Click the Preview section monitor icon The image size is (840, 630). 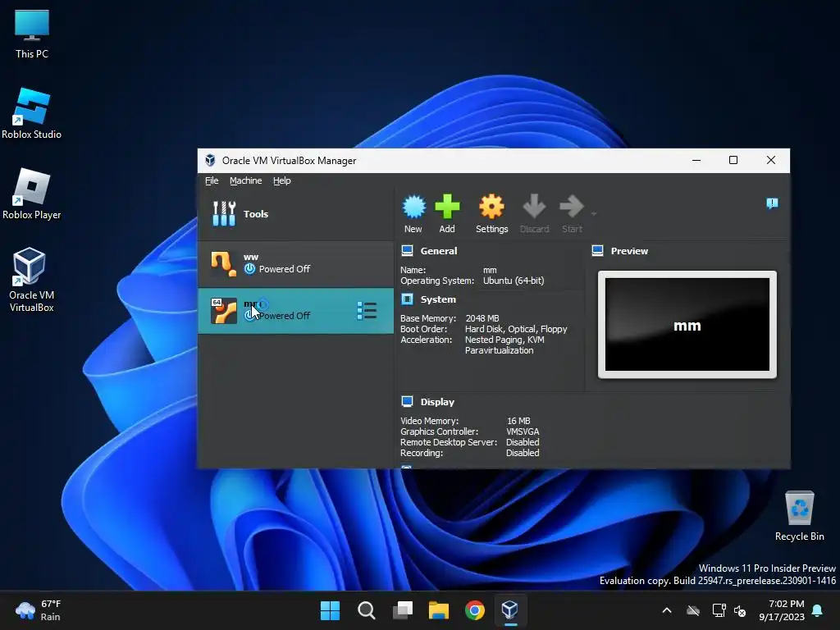[597, 250]
